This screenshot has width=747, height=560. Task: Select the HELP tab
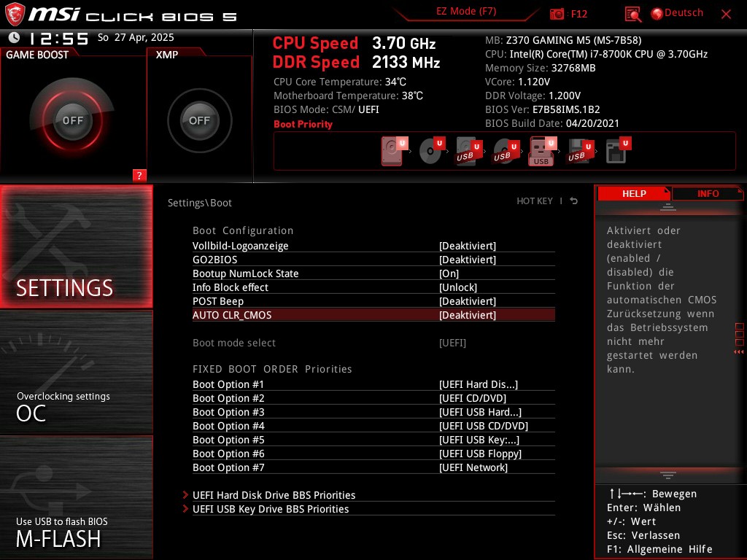click(634, 193)
